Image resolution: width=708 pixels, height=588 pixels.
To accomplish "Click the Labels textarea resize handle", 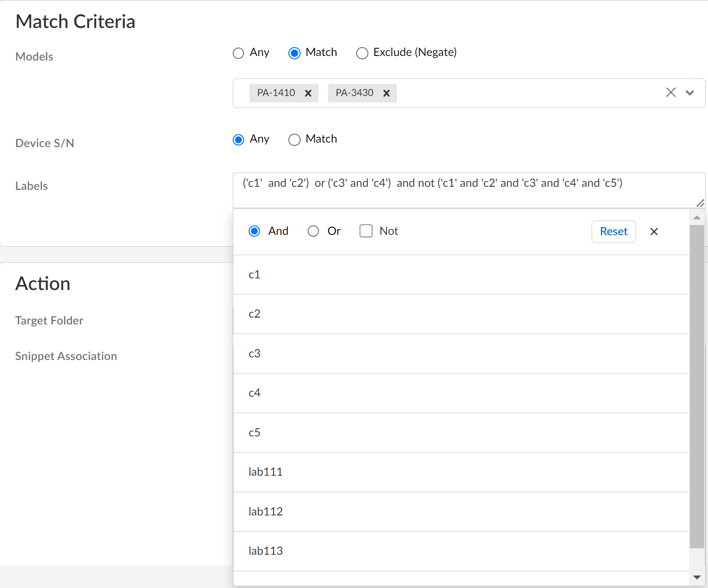I will 700,203.
